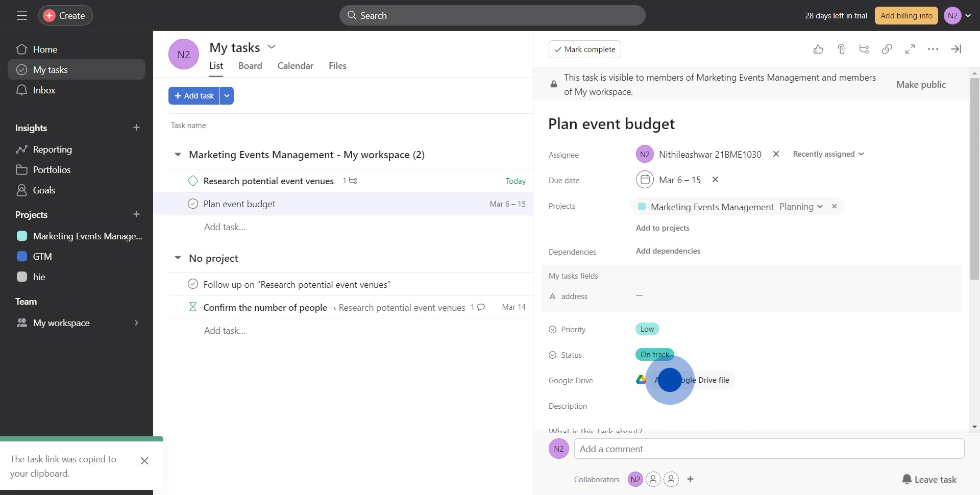This screenshot has width=980, height=495.
Task: Check off Plan event budget task
Action: click(x=193, y=204)
